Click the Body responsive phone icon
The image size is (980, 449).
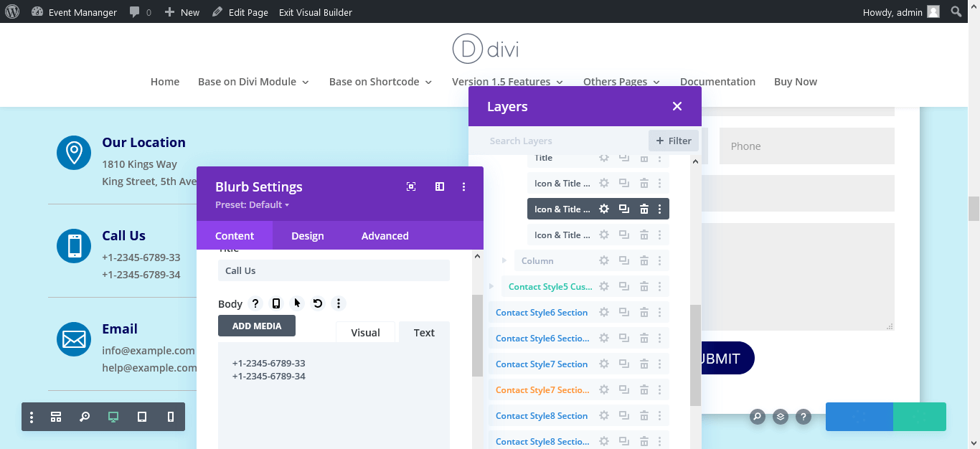click(x=276, y=303)
